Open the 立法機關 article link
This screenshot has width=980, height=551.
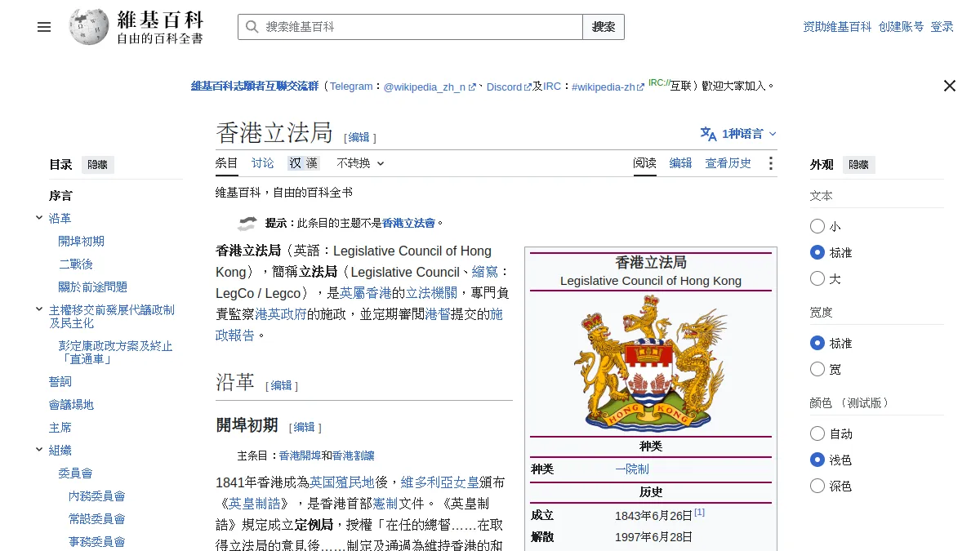click(x=432, y=293)
